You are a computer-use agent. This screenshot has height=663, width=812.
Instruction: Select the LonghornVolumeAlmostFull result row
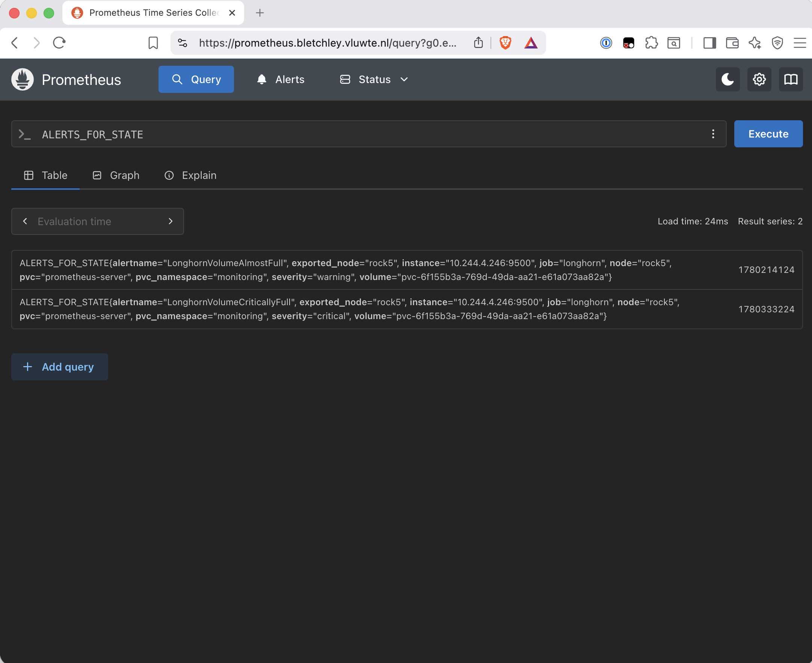click(x=407, y=269)
